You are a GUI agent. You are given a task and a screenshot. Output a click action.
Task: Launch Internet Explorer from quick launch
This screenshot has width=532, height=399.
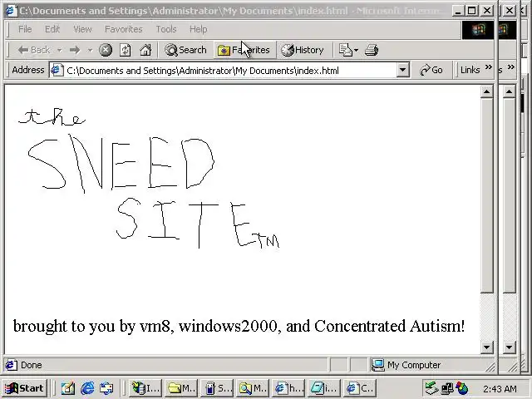click(x=87, y=388)
